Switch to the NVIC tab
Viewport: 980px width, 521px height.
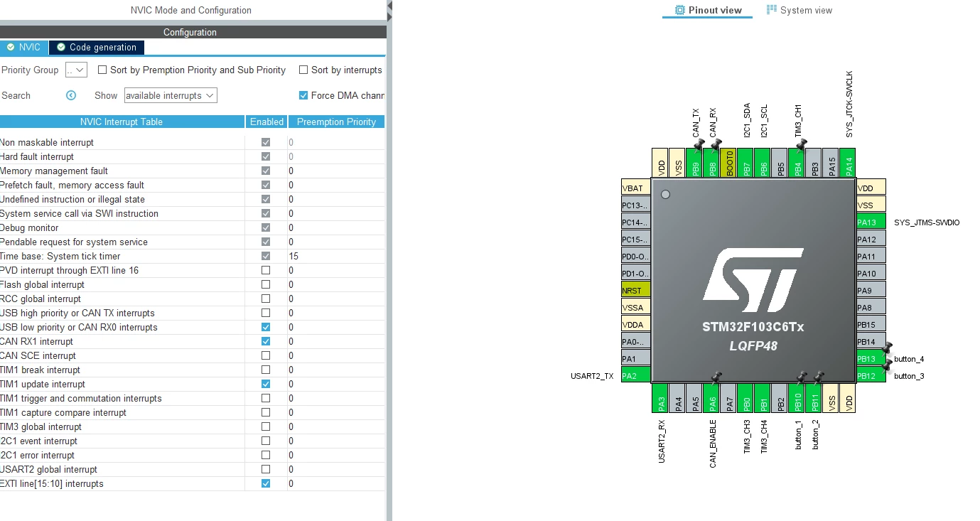click(x=24, y=47)
